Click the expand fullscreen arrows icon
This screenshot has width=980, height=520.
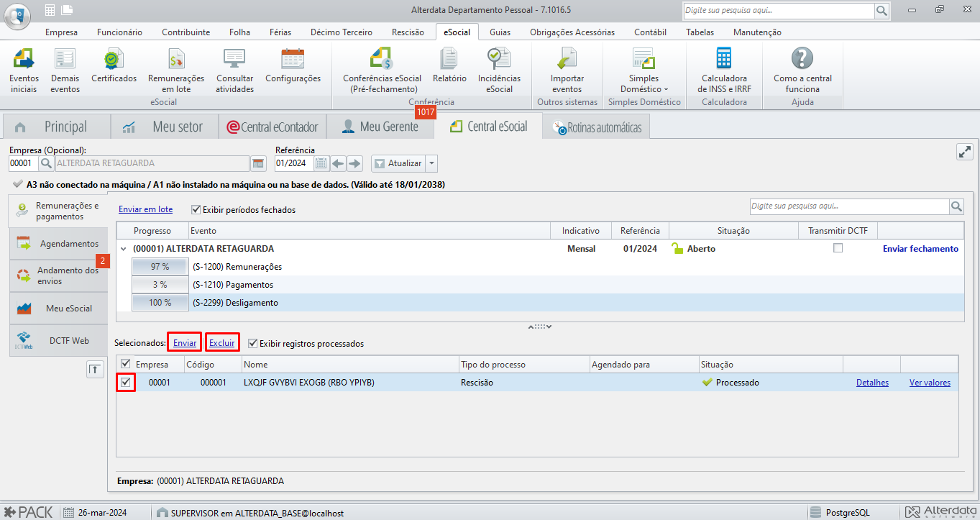964,152
